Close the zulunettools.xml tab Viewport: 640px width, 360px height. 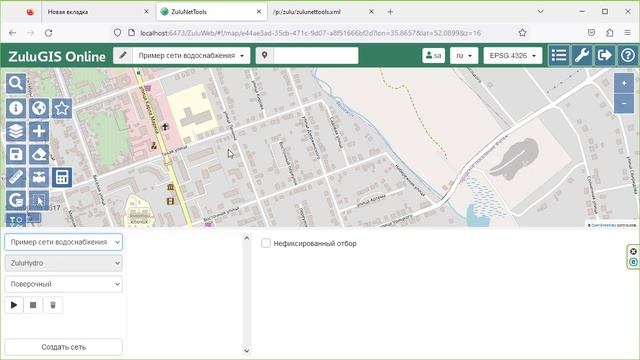[371, 12]
